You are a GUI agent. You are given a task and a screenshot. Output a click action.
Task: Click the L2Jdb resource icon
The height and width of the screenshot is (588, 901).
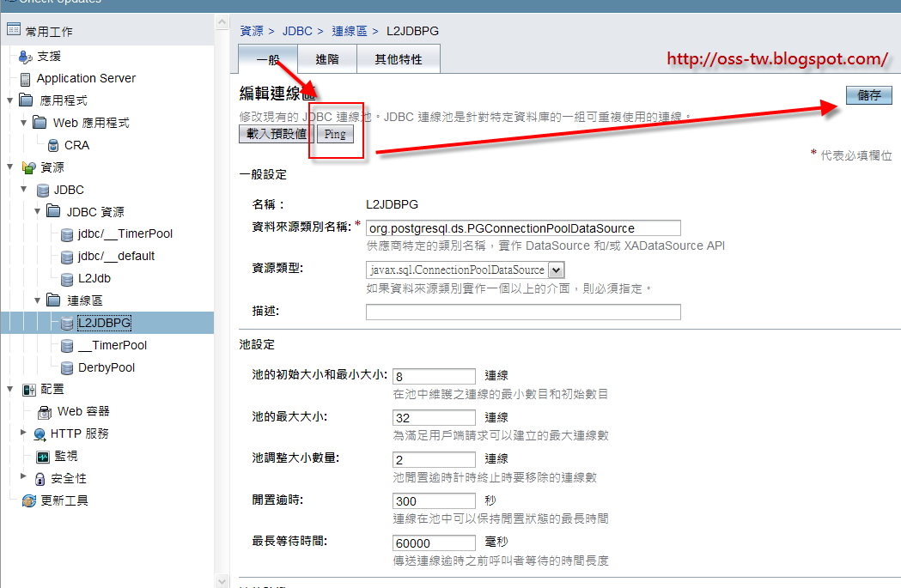point(67,279)
